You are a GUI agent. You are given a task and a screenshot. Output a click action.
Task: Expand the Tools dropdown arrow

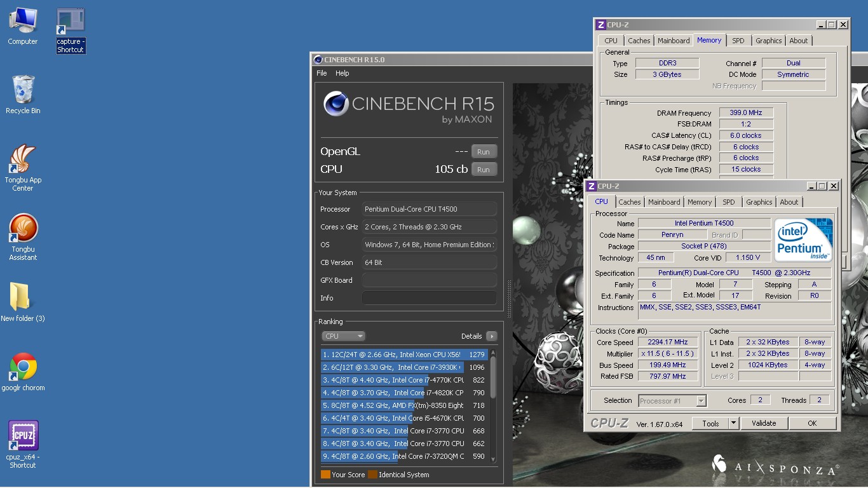(733, 423)
